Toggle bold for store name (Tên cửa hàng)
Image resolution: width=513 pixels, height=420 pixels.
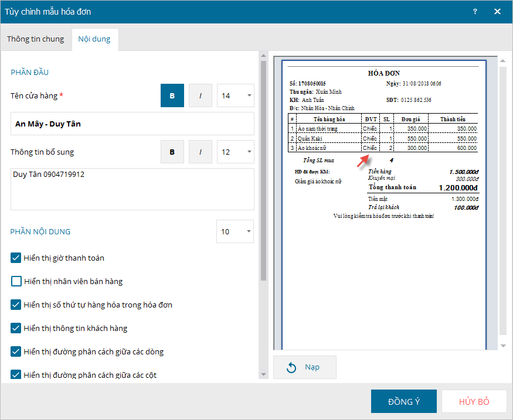172,95
